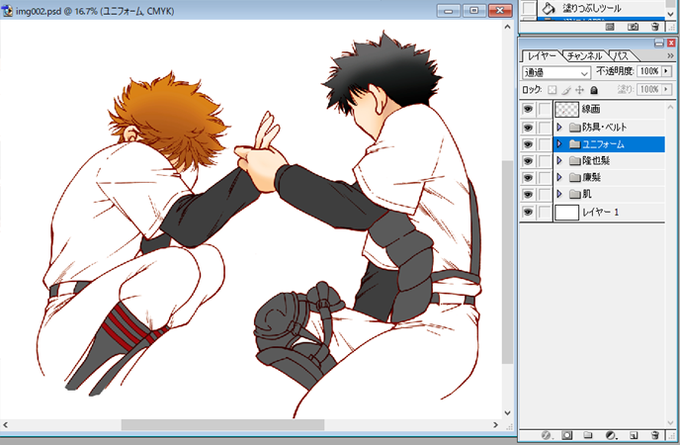Click レイヤー 1 layer thumbnail
The image size is (680, 445).
click(567, 213)
